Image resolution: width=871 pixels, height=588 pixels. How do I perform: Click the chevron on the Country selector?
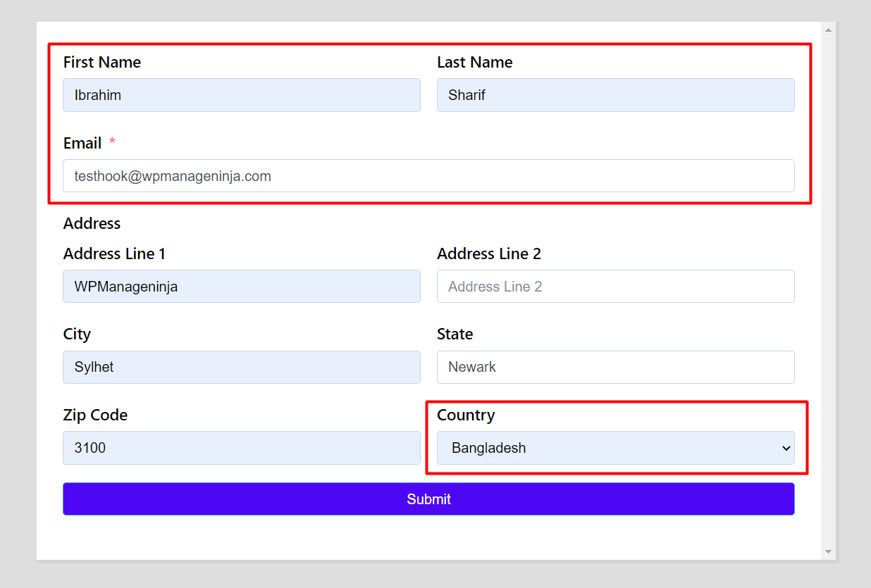click(x=786, y=448)
